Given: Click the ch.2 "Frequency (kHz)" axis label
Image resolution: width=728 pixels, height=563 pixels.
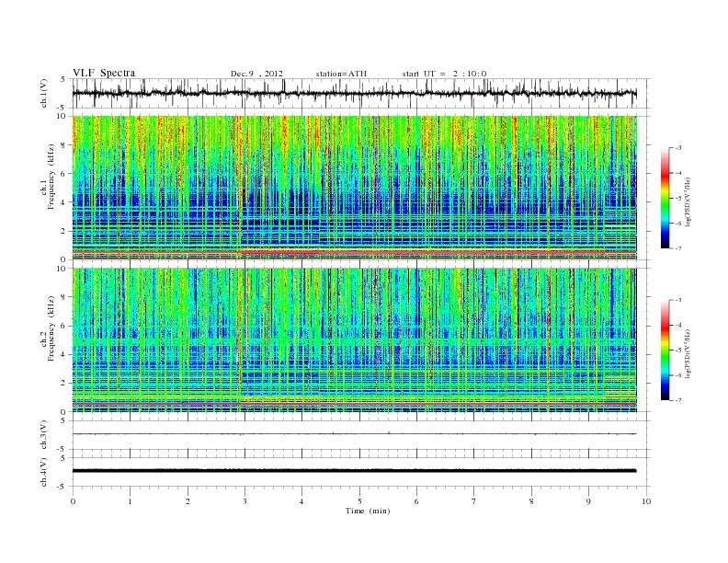Looking at the screenshot, I should 51,327.
